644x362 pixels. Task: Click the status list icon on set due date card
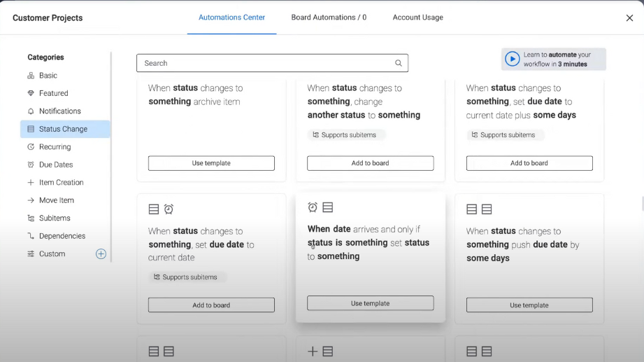[154, 209]
